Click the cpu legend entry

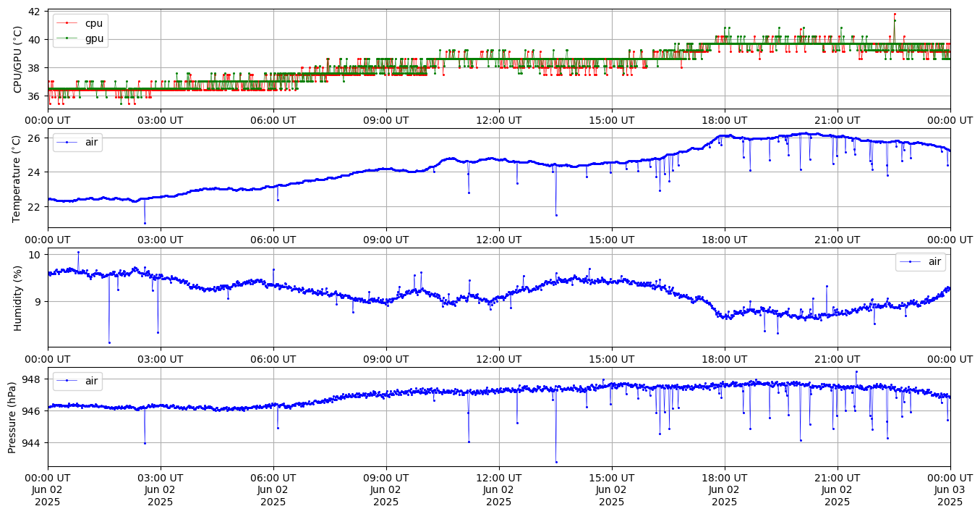[80, 23]
